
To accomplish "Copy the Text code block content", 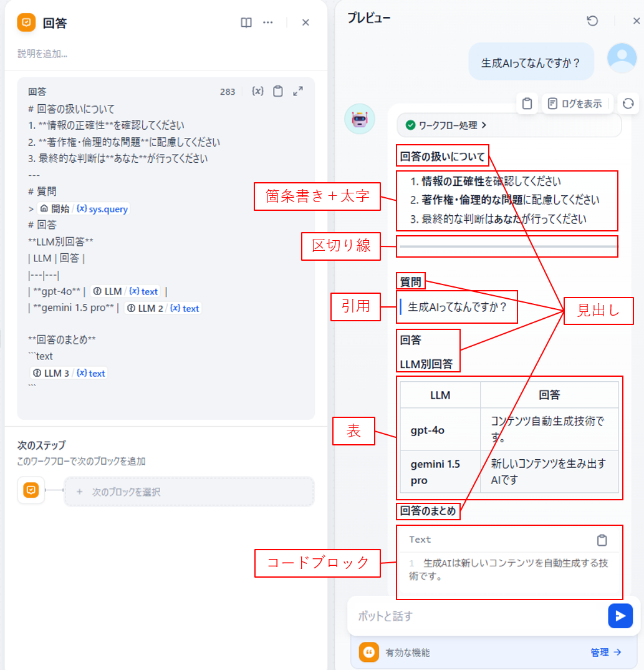I will tap(602, 540).
